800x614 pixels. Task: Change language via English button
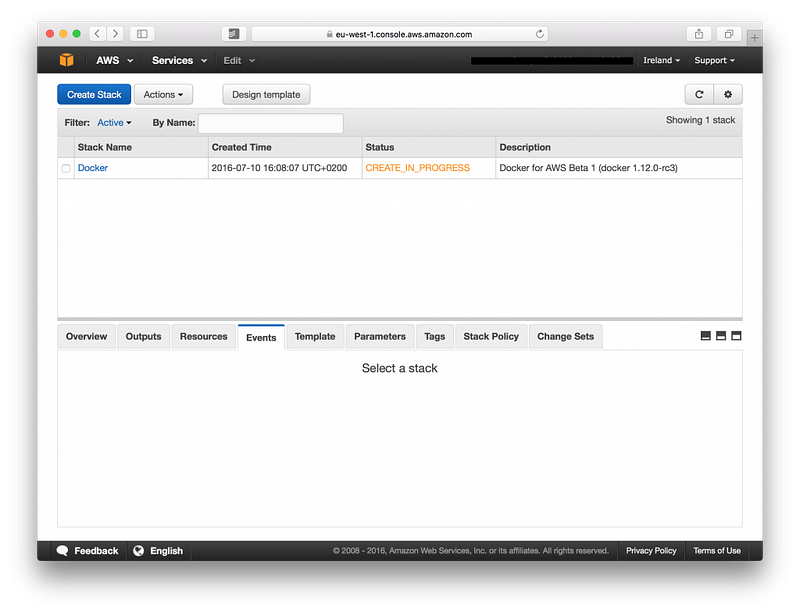(159, 551)
